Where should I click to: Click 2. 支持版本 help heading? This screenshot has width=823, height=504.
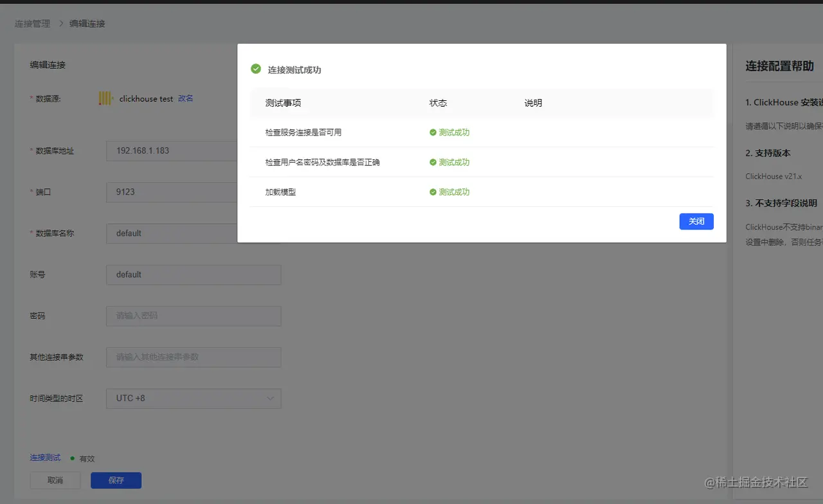click(x=768, y=153)
